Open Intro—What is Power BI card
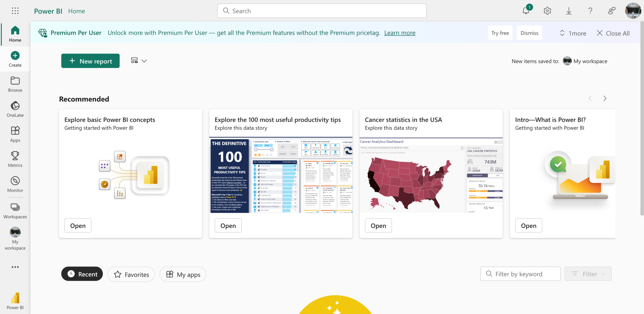The image size is (644, 314). [x=529, y=225]
